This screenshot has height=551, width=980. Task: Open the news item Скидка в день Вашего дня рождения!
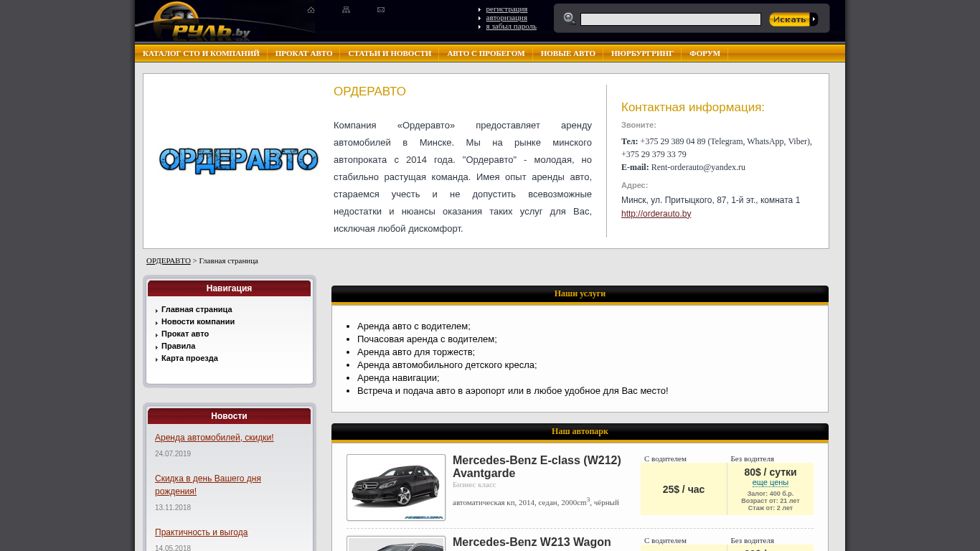[x=208, y=485]
